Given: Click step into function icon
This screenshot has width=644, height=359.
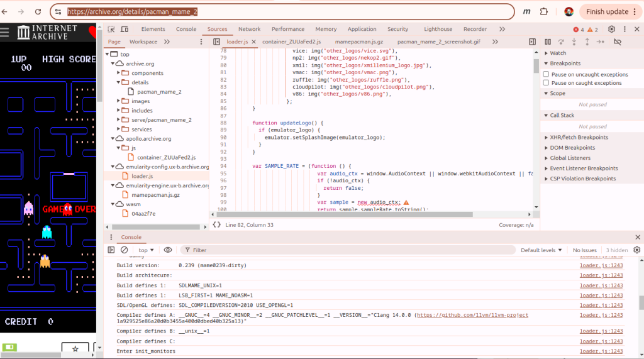Looking at the screenshot, I should pos(574,41).
